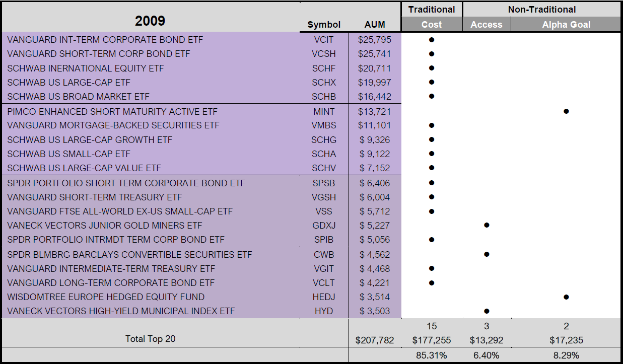Click the $ 9,326 AUM value
The width and height of the screenshot is (623, 364).
(x=375, y=139)
